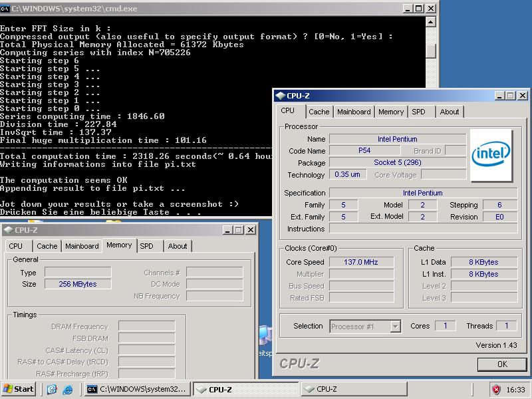Click Code Name field P54
The width and height of the screenshot is (532, 399).
pyautogui.click(x=364, y=151)
